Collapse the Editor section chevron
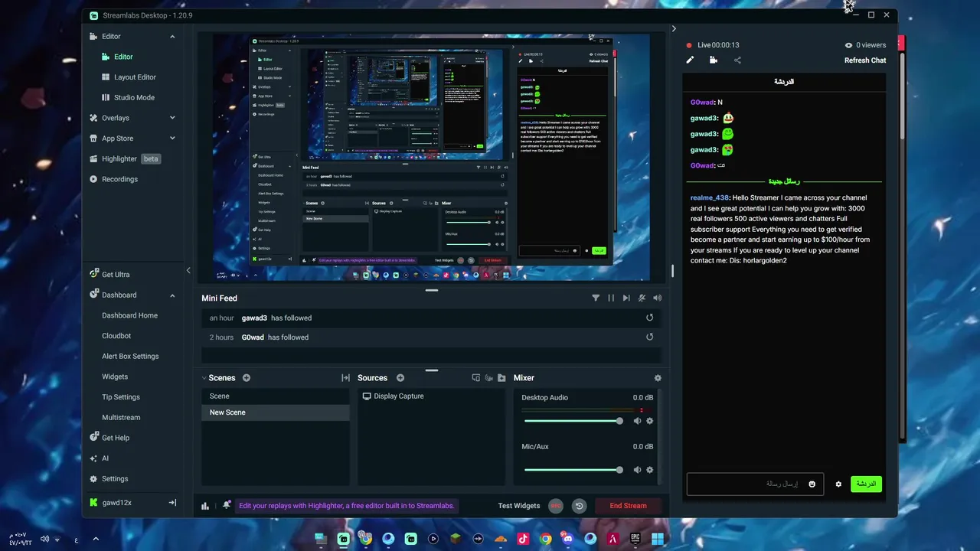 pos(172,36)
